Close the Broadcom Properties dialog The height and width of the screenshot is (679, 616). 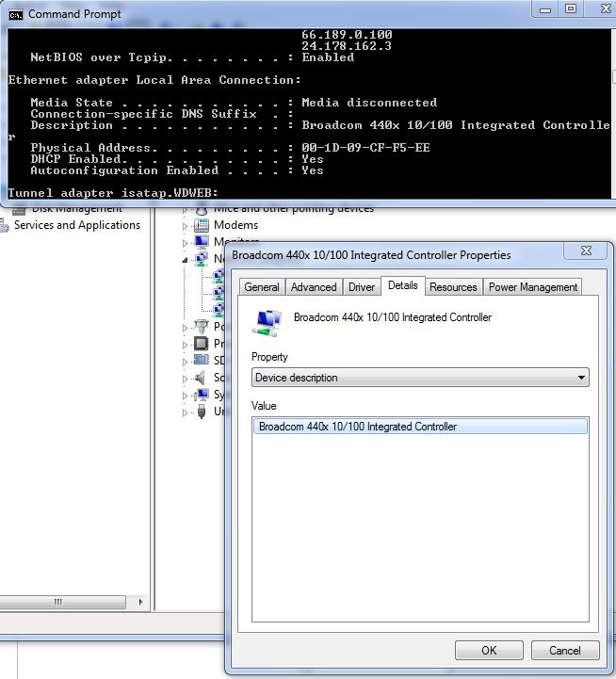click(587, 251)
